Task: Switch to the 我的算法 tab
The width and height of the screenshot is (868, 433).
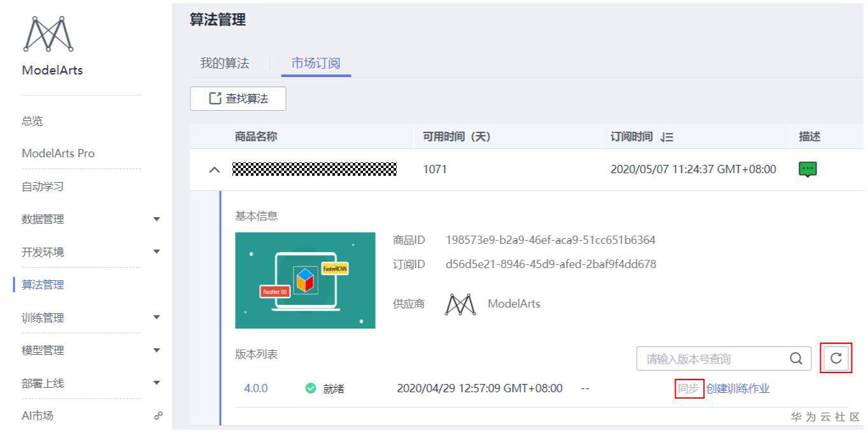Action: tap(225, 63)
